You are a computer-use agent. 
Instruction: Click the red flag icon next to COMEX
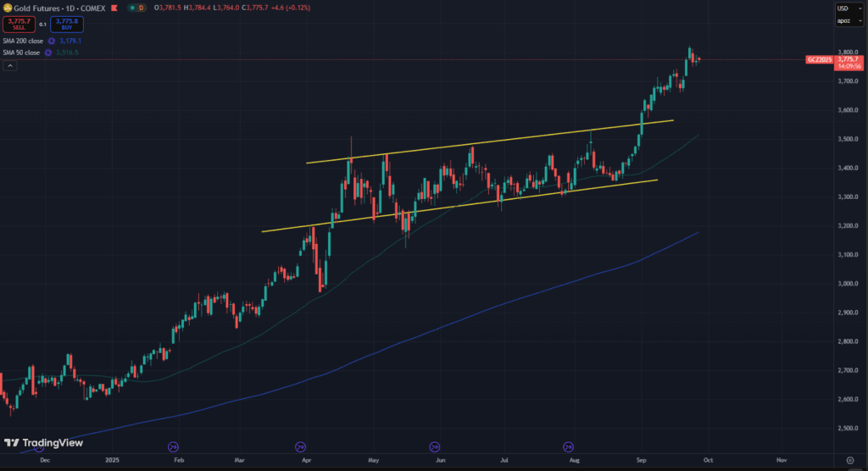114,8
